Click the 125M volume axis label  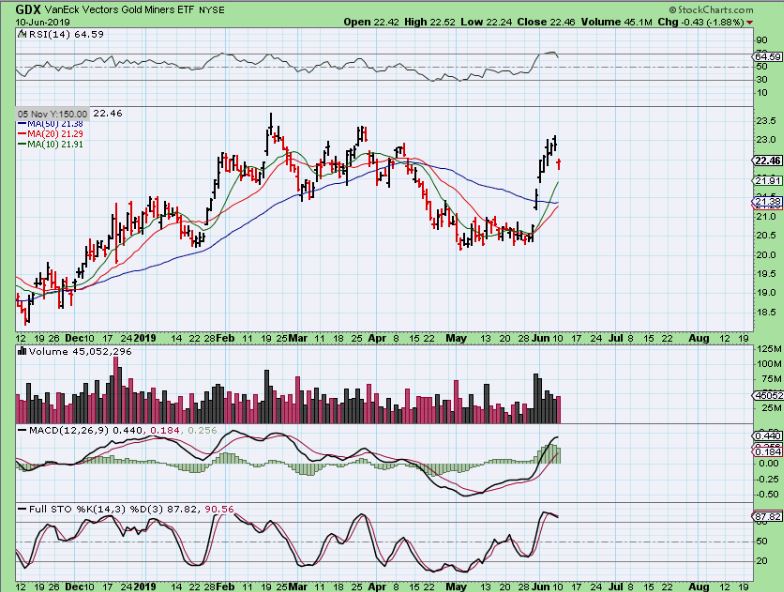point(769,349)
